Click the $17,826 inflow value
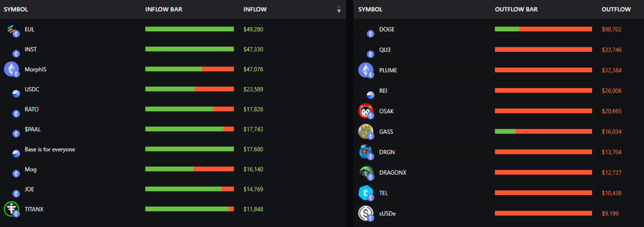The width and height of the screenshot is (644, 227). click(x=253, y=109)
